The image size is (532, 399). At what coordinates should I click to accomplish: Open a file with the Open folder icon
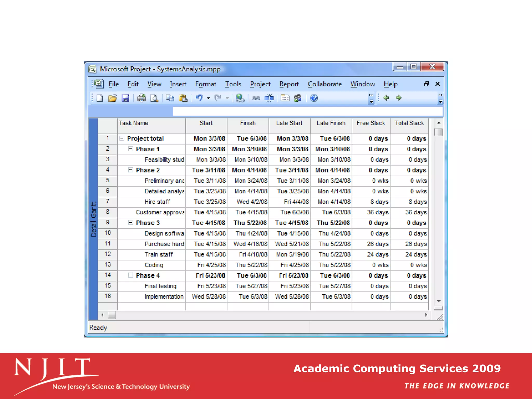112,98
